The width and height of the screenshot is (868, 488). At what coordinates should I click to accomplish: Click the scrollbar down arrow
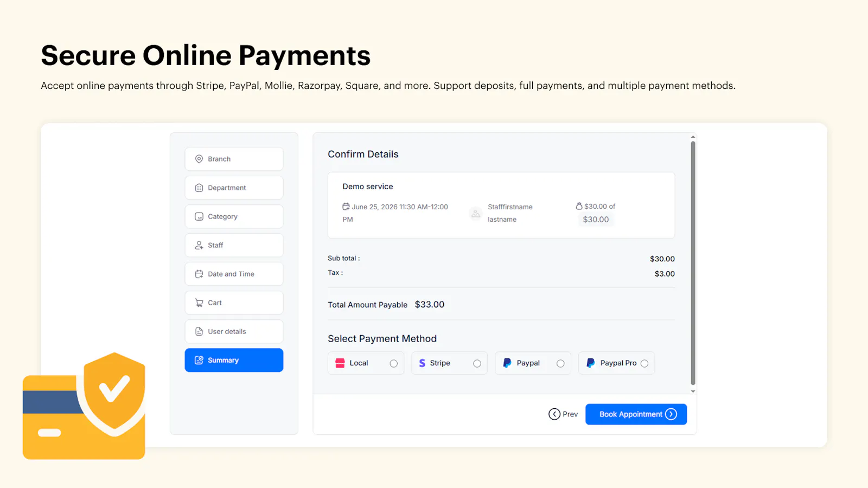tap(693, 391)
